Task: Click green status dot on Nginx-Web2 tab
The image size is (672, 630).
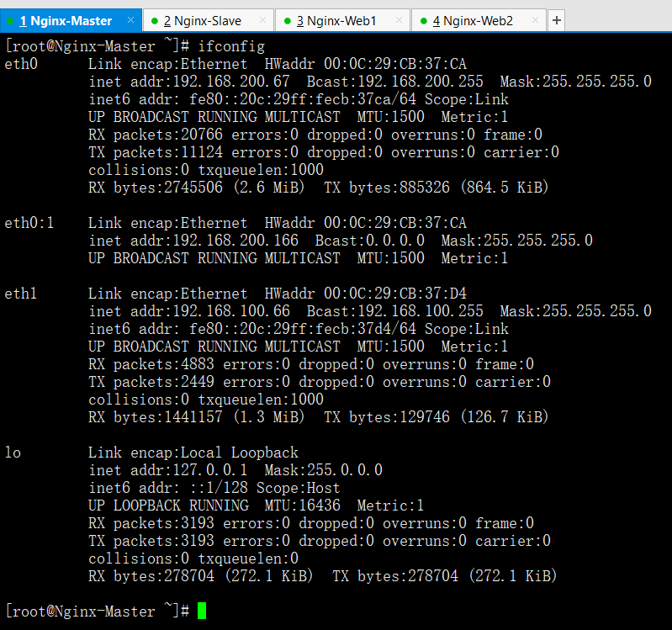Action: pyautogui.click(x=424, y=21)
